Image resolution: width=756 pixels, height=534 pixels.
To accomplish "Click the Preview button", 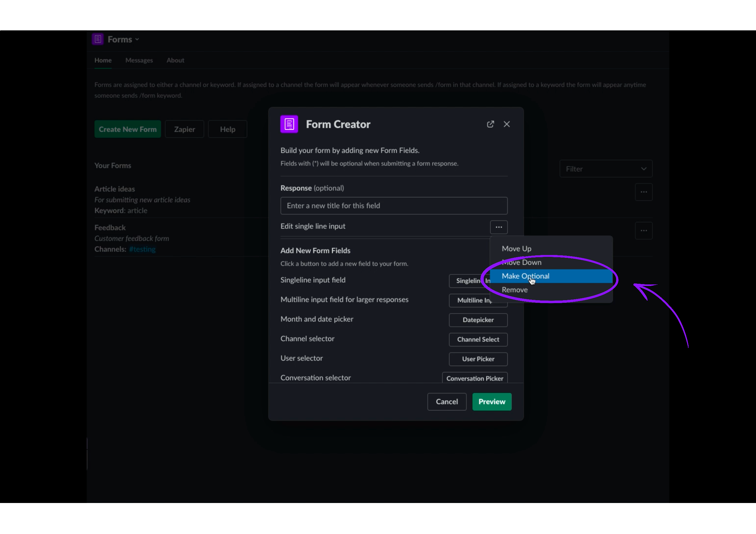I will tap(492, 401).
